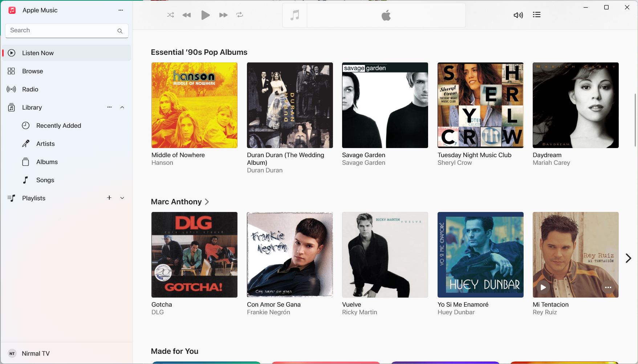Click the Artists microphone icon

pos(25,144)
